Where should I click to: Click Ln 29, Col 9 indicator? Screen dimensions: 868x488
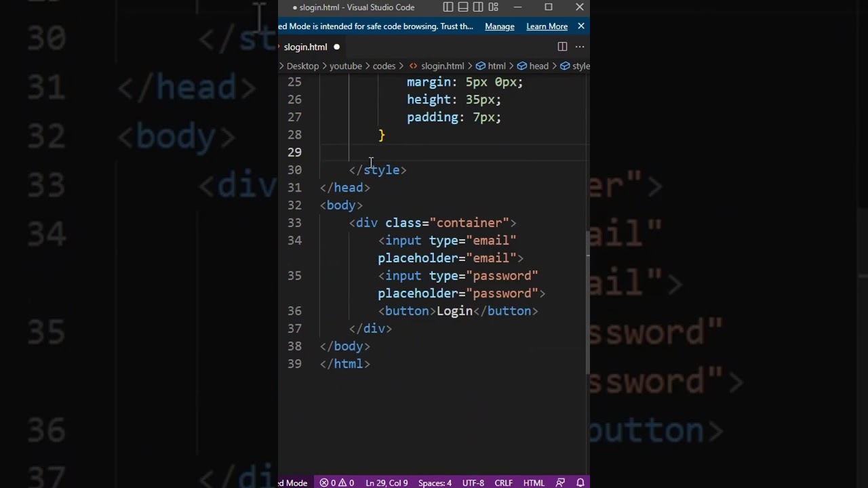[387, 483]
